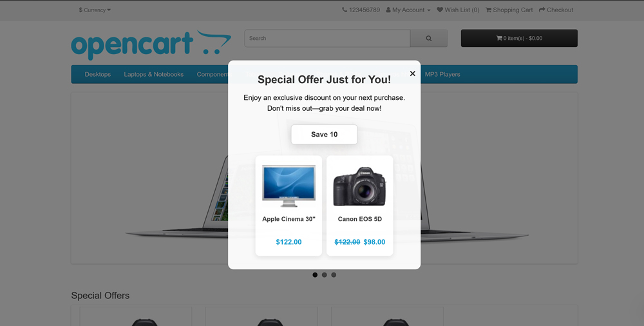Image resolution: width=644 pixels, height=326 pixels.
Task: Open the Wish List heart link
Action: coord(458,10)
